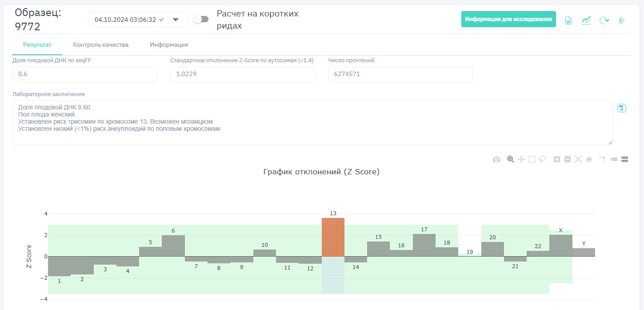This screenshot has height=310, width=644.
Task: Click the chart autoscale icon
Action: [578, 159]
